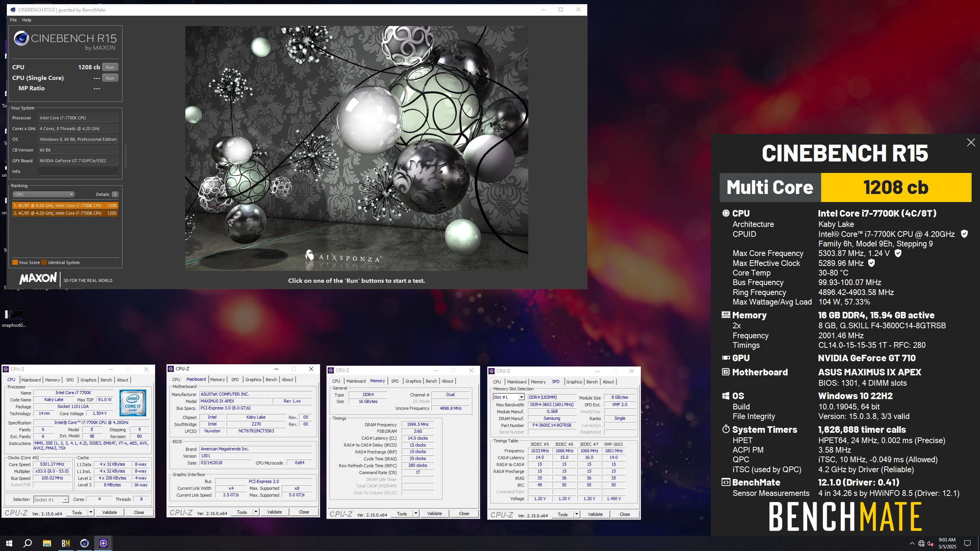
Task: Click the Max Core Frequency shield icon
Action: pos(898,253)
